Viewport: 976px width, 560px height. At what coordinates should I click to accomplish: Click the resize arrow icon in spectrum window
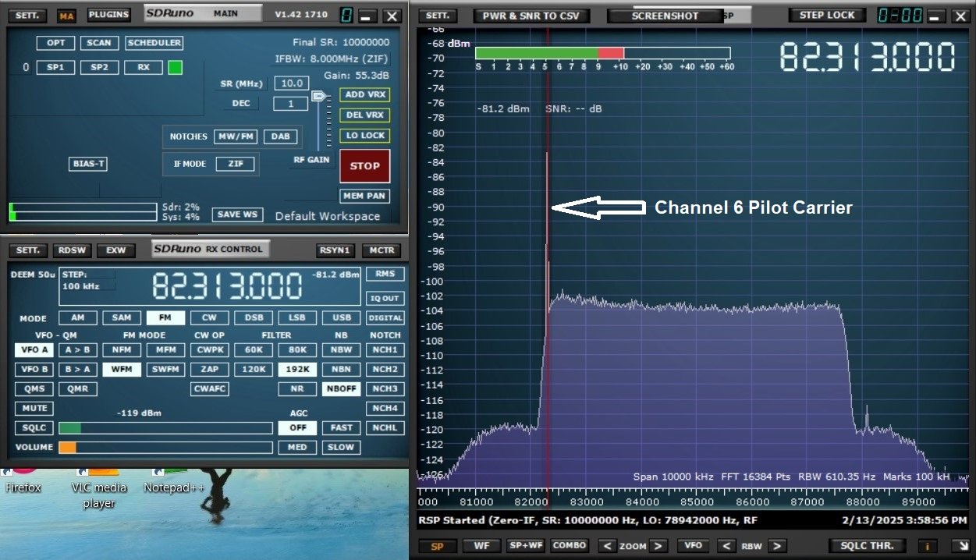pos(957,546)
